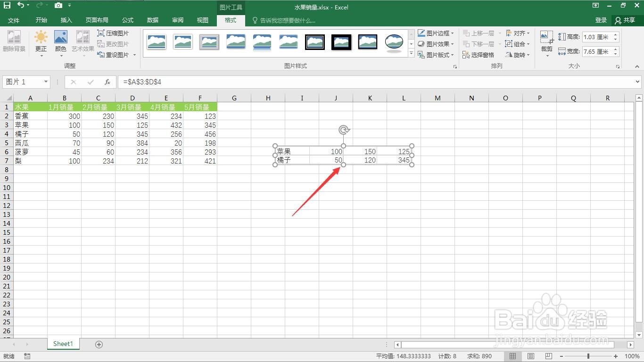The height and width of the screenshot is (362, 644).
Task: Switch to Formulas (公式) tab
Action: 128,20
